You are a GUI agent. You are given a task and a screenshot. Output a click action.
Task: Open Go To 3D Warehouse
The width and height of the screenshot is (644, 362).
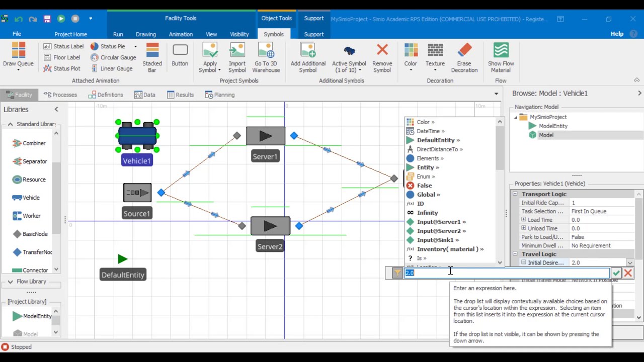click(x=266, y=57)
